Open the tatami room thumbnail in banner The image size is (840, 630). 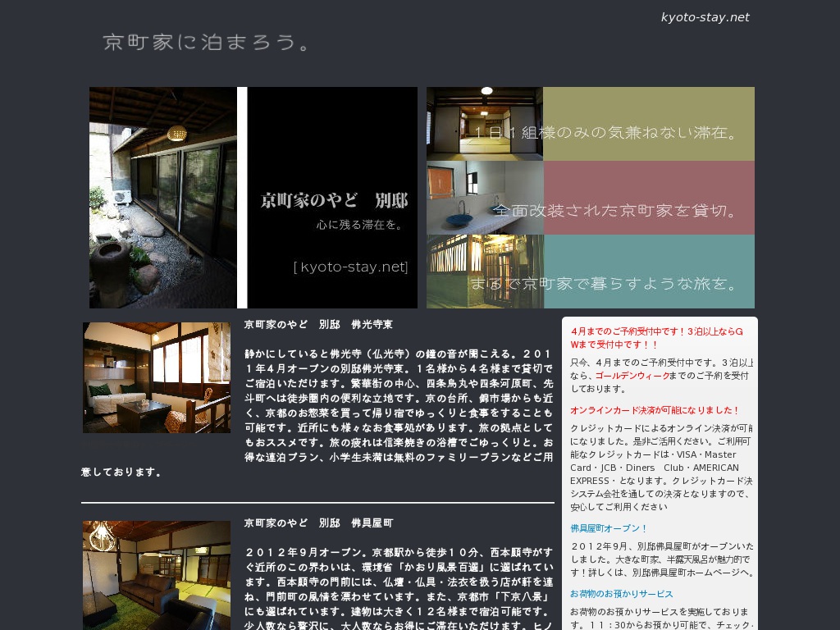(484, 123)
